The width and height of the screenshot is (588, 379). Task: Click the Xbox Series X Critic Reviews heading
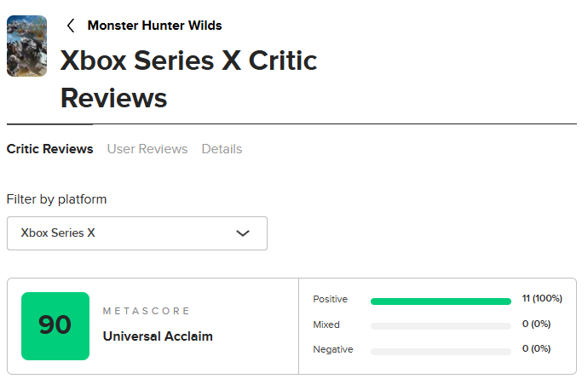[188, 79]
